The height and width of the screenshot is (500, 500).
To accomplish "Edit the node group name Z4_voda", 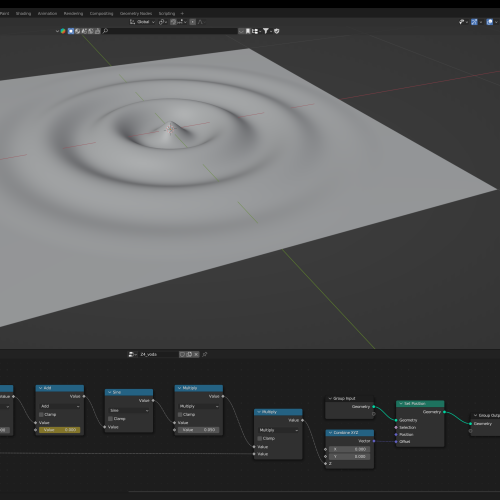I will [158, 354].
